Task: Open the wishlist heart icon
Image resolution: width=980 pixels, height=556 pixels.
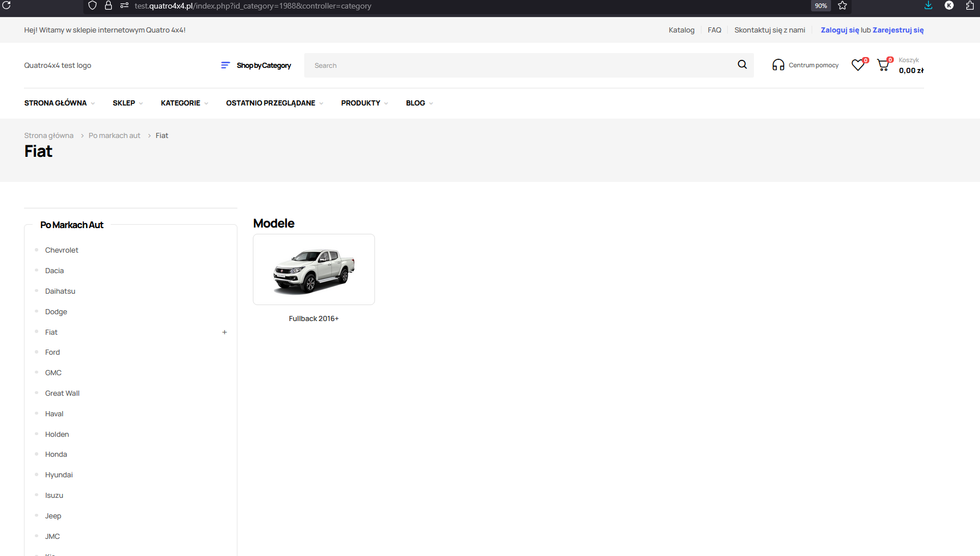Action: tap(858, 65)
